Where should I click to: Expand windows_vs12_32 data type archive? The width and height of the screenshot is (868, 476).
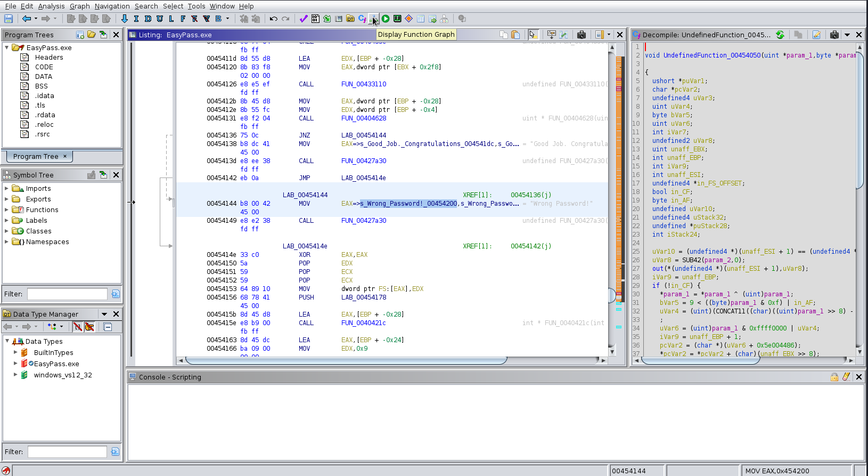click(x=15, y=375)
